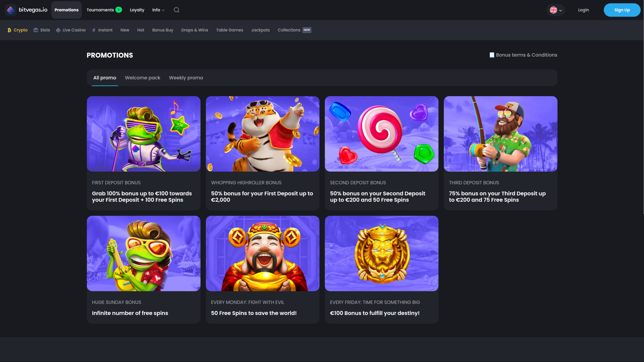The image size is (644, 362).
Task: Open the Jackpots category
Action: click(x=260, y=30)
